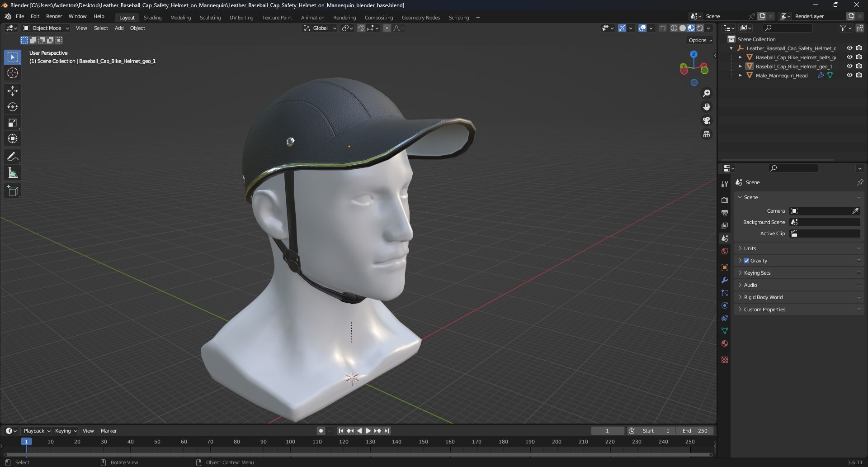Jump to the timeline end frame
The height and width of the screenshot is (467, 868).
[x=387, y=431]
